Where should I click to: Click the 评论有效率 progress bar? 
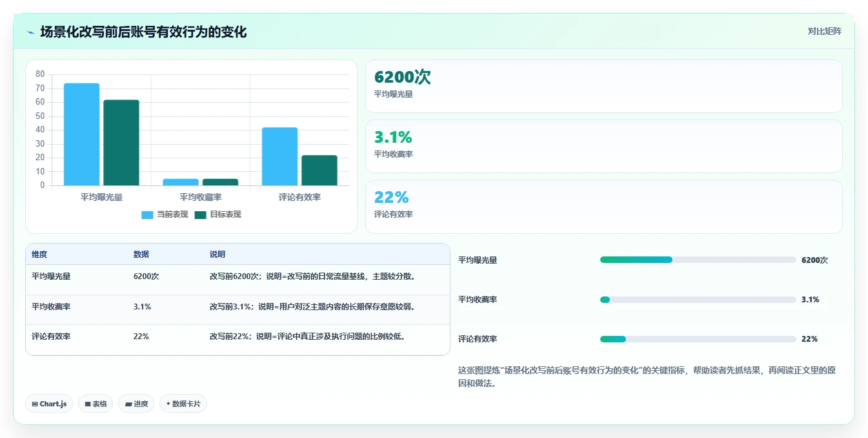pyautogui.click(x=698, y=339)
